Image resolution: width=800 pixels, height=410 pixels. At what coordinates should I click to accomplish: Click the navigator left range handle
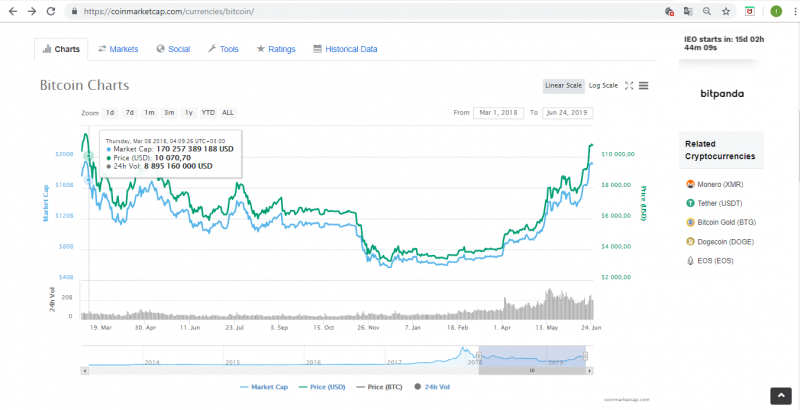(479, 356)
